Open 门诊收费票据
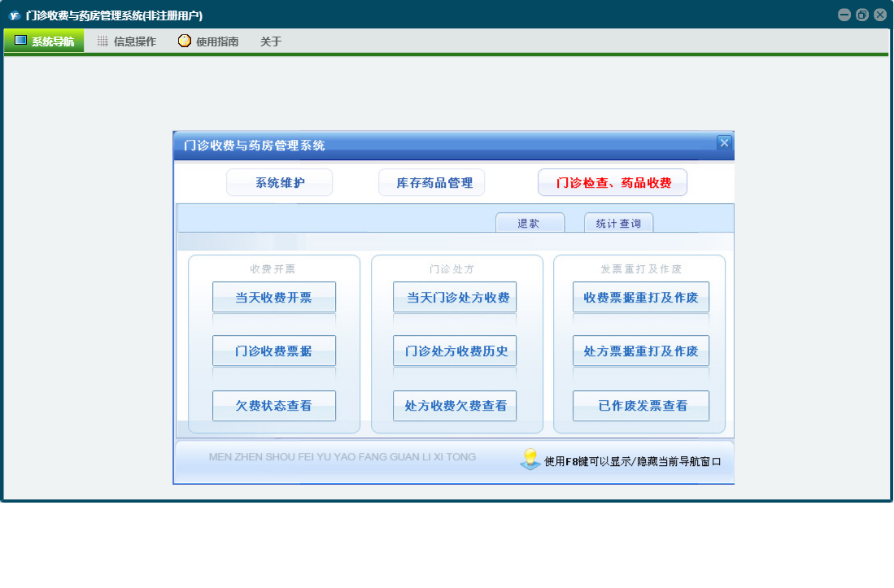The image size is (894, 588). (274, 351)
